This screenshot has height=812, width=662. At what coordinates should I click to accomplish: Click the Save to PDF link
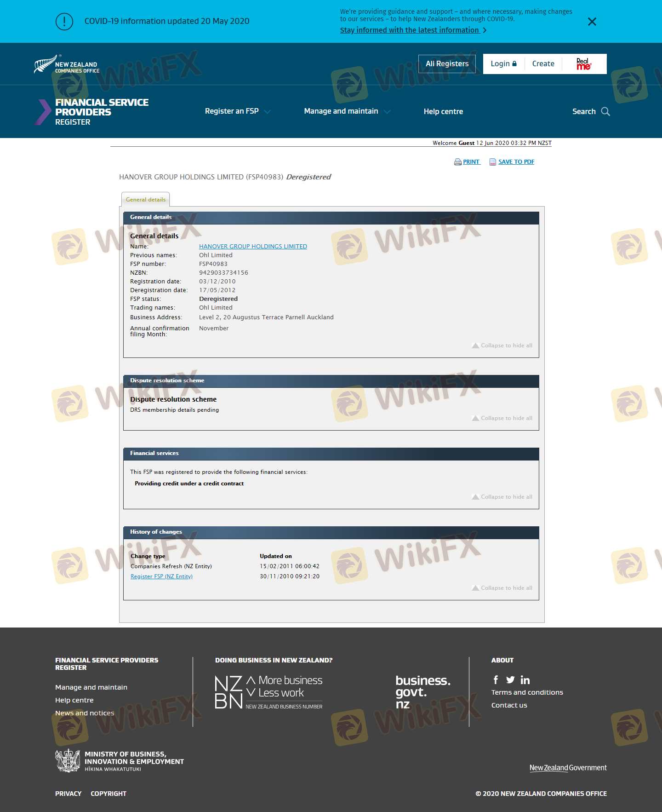tap(516, 162)
